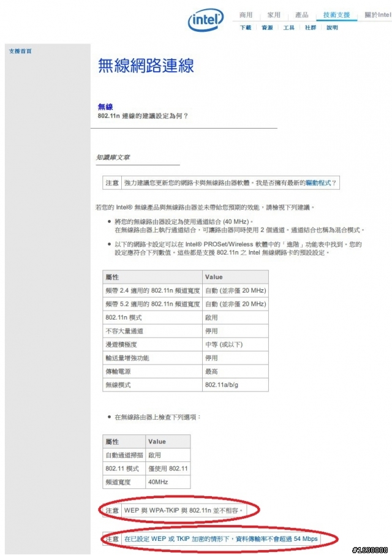Click the 漫遊積極度 property cell
The width and height of the screenshot is (392, 555).
(x=153, y=344)
